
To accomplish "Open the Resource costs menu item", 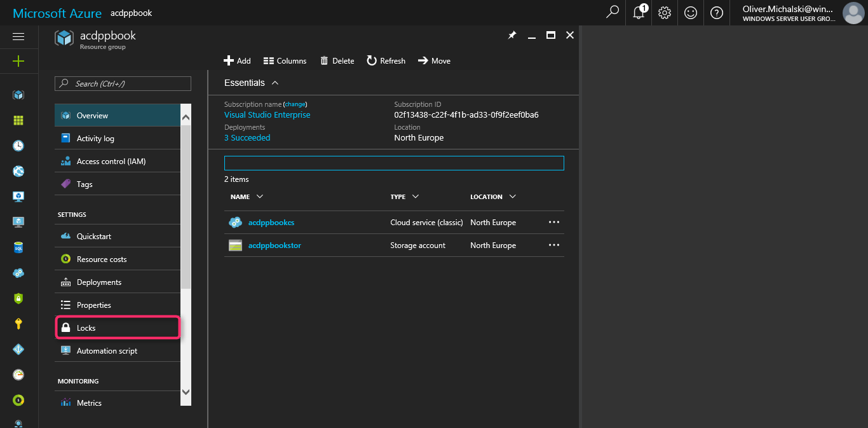I will click(x=118, y=259).
